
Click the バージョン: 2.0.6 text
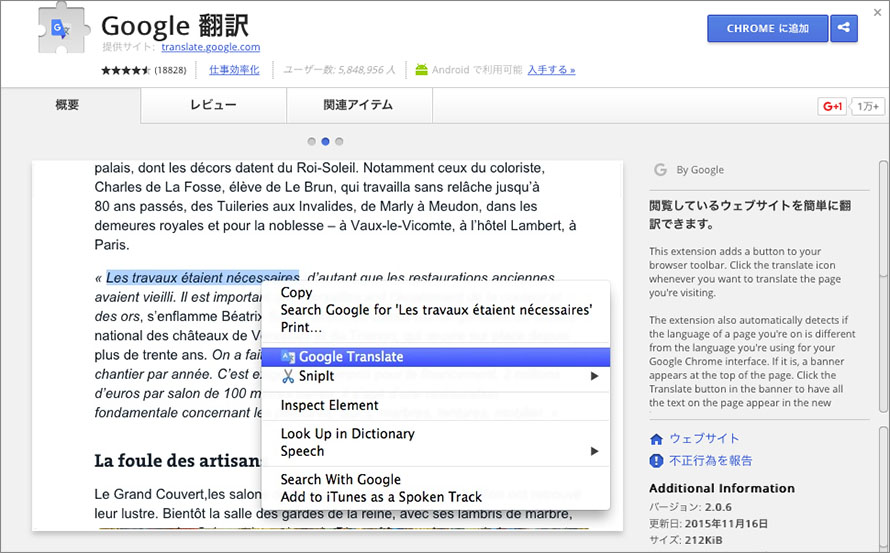[690, 507]
